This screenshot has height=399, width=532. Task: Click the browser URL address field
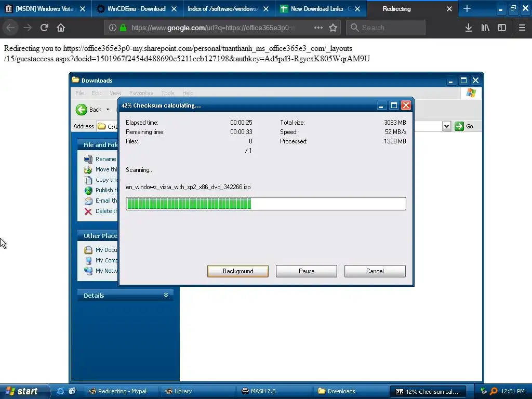[x=212, y=28]
